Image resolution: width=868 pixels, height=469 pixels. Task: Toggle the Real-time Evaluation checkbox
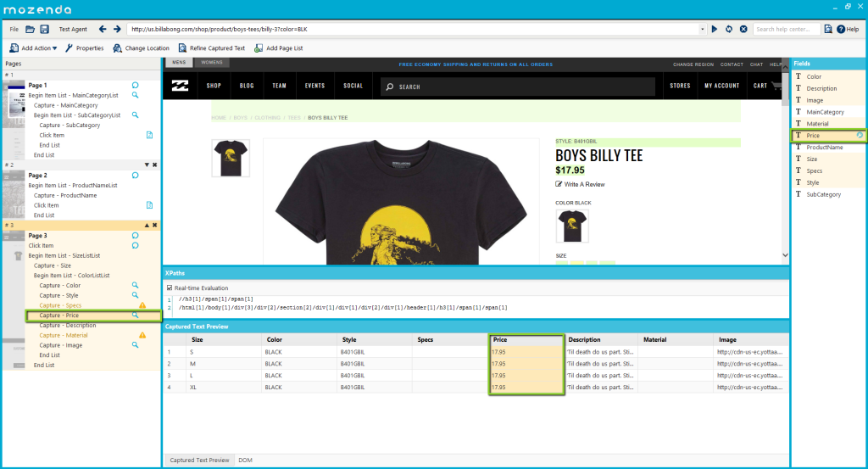(170, 288)
